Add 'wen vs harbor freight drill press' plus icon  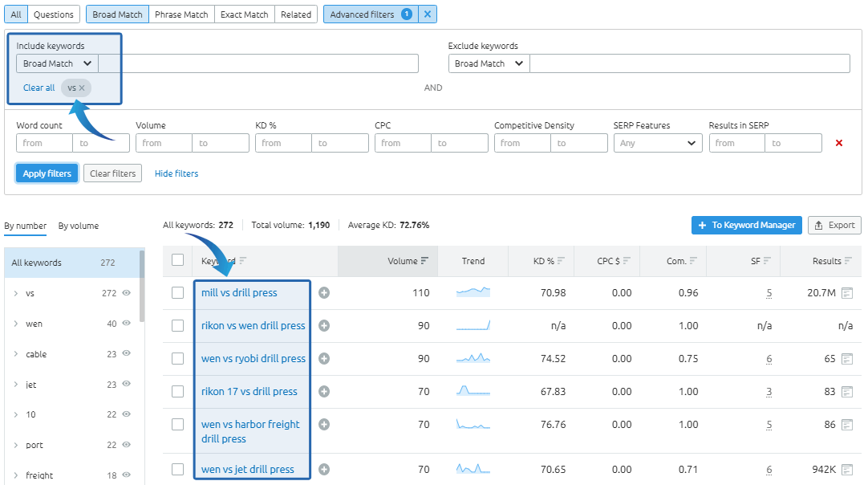point(324,425)
